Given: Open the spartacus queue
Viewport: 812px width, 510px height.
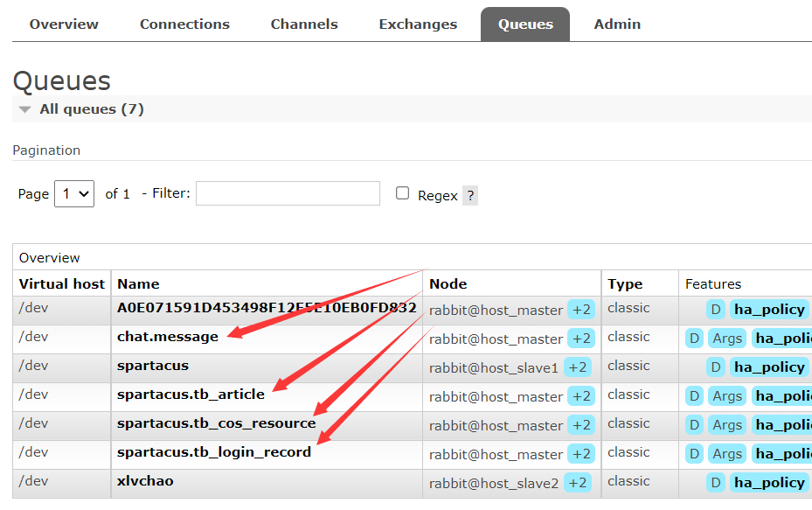Looking at the screenshot, I should (x=153, y=366).
